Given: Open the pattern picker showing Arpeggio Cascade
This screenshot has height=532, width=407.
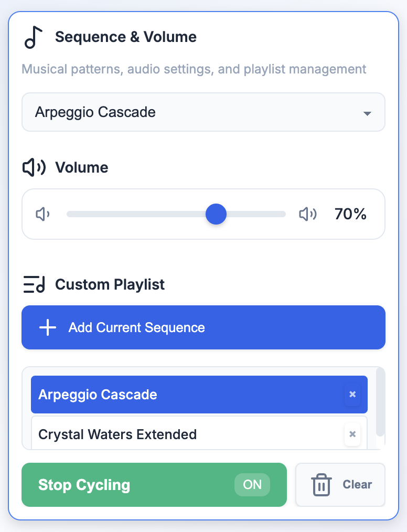Looking at the screenshot, I should [203, 112].
